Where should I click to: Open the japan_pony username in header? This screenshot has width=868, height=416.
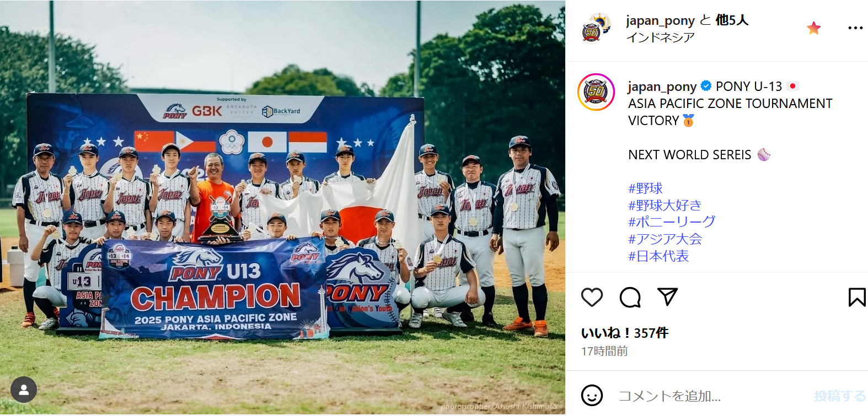point(660,20)
